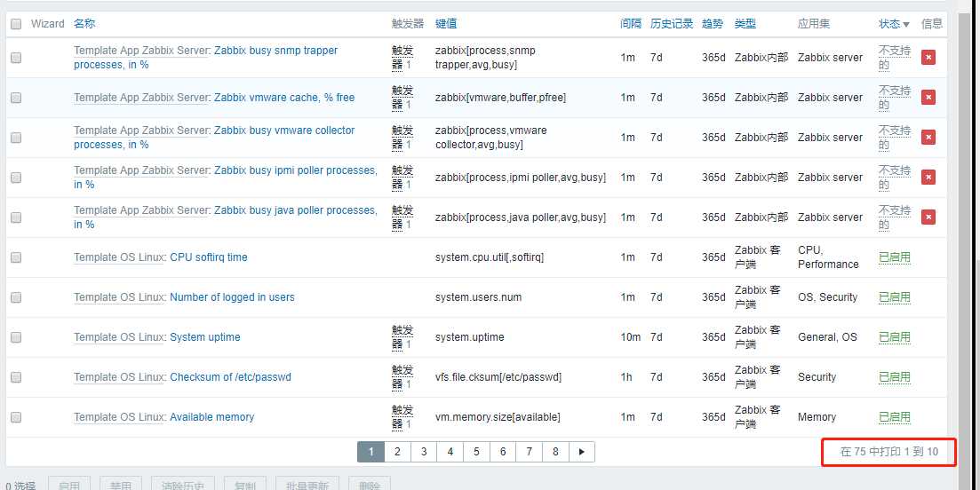Check the vmware collector processes row checkbox
This screenshot has width=980, height=490.
[x=16, y=138]
